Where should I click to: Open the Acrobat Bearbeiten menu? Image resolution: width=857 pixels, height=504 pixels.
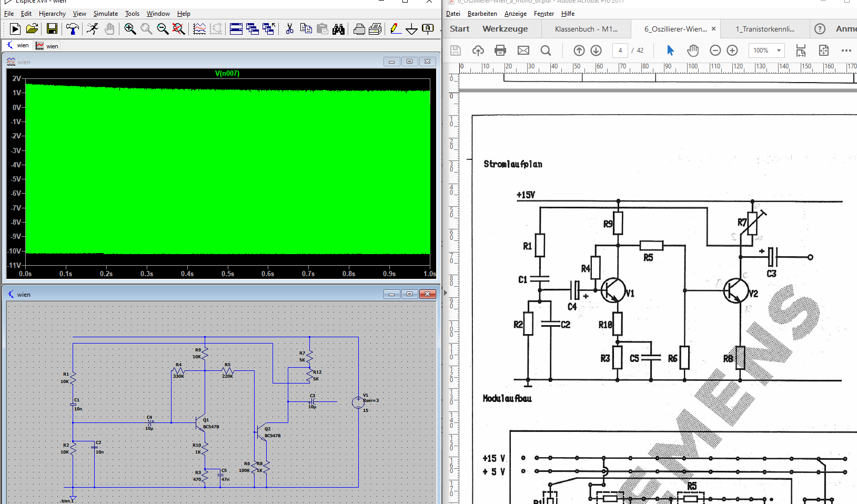[482, 14]
